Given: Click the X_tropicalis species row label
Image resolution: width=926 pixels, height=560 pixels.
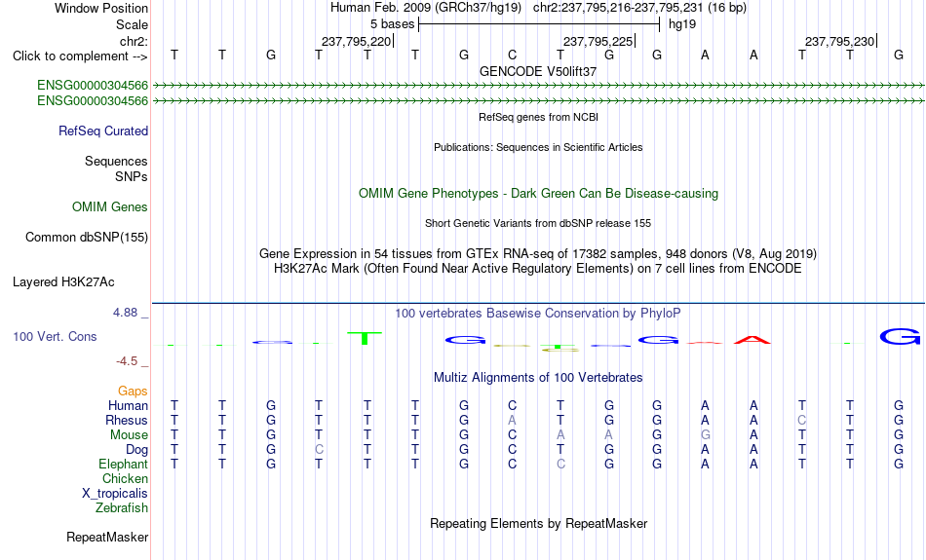Looking at the screenshot, I should click(115, 494).
